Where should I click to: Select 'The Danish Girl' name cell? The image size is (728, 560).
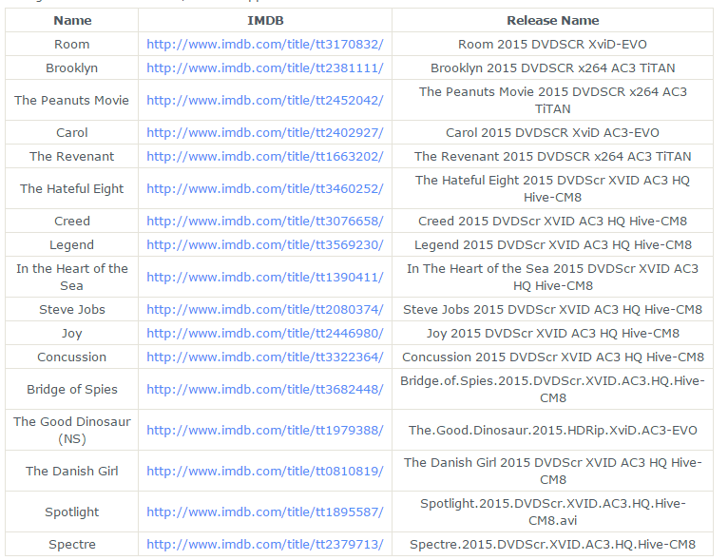[72, 472]
